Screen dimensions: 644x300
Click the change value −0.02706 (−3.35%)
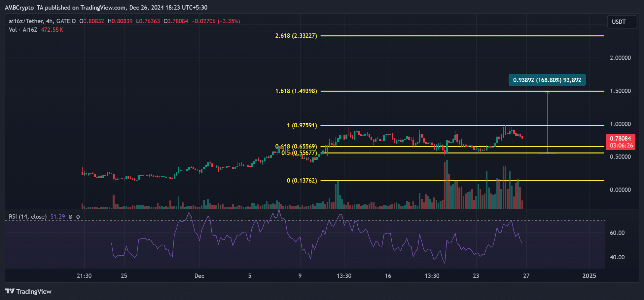coord(216,21)
